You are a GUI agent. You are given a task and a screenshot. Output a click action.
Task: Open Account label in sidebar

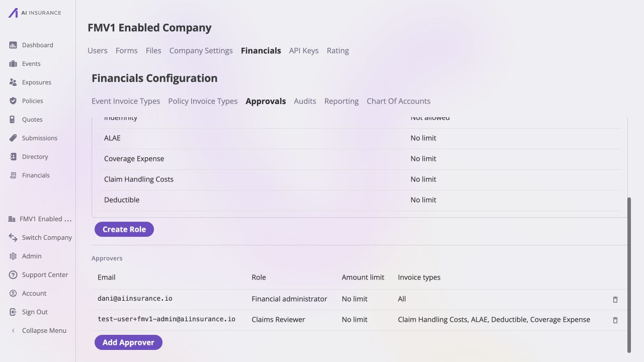[x=34, y=294]
